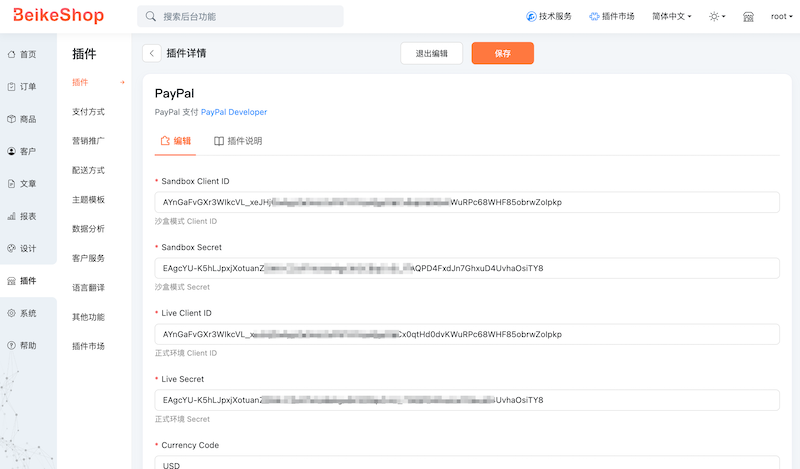Open the root user dropdown
The width and height of the screenshot is (800, 469).
click(782, 16)
